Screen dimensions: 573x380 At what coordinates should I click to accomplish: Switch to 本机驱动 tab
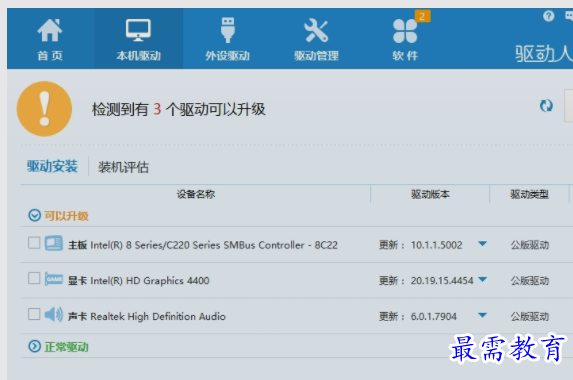(138, 39)
